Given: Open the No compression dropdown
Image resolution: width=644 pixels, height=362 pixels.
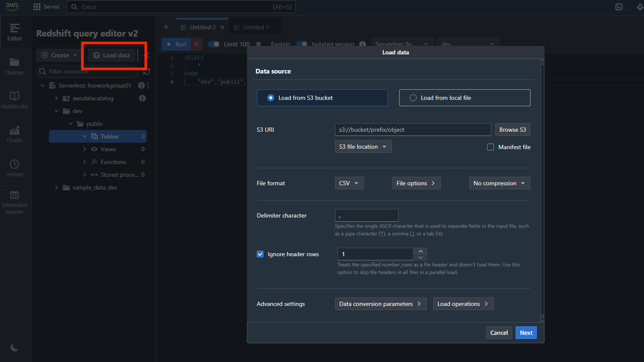Looking at the screenshot, I should pos(499,183).
